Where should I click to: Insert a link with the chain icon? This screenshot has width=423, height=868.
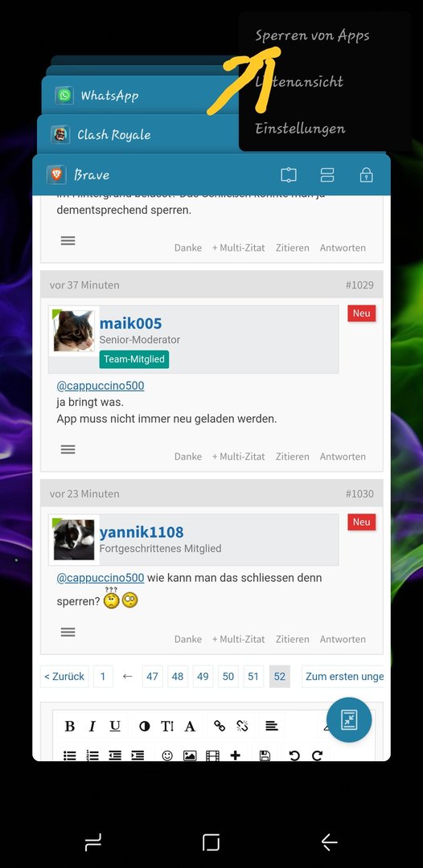220,726
